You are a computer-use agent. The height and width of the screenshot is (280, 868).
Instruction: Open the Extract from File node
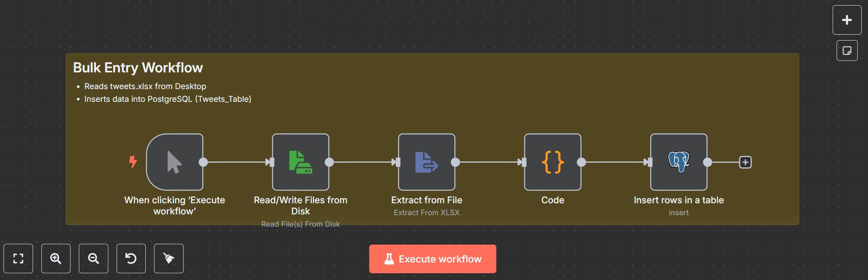pos(426,162)
